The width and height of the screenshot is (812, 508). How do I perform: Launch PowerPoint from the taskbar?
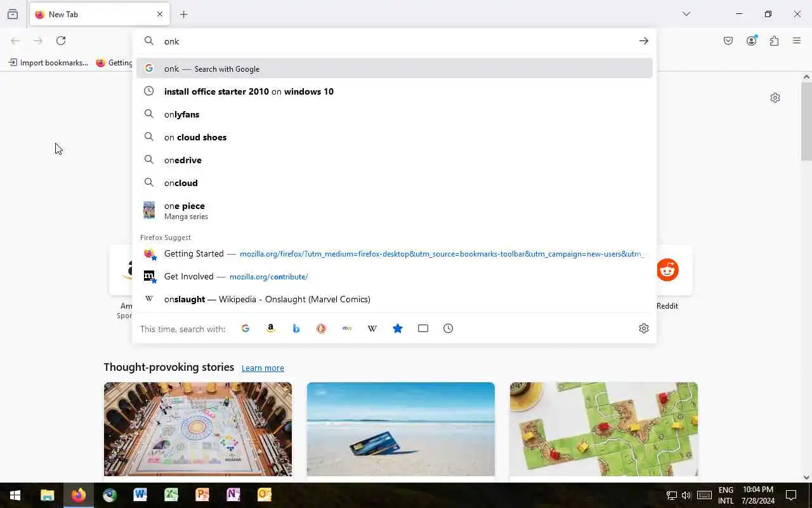click(202, 495)
